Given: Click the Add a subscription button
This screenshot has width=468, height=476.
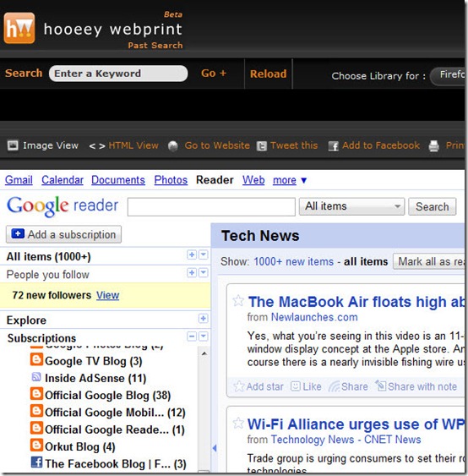Looking at the screenshot, I should pos(63,234).
